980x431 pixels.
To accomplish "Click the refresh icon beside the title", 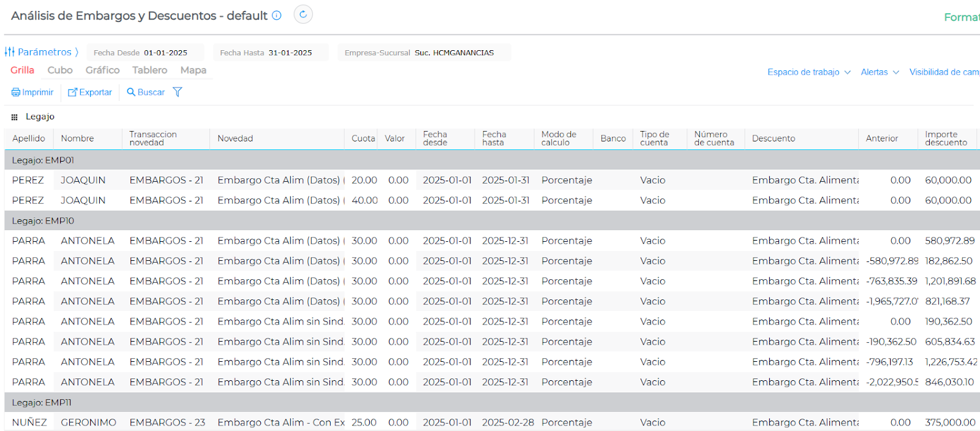I will point(303,15).
